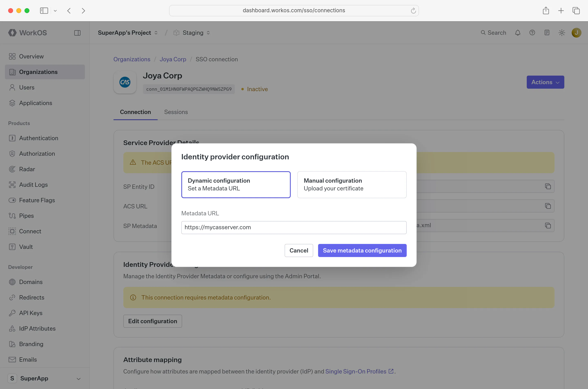Click the CAS connection logo
The width and height of the screenshot is (588, 389).
(125, 82)
